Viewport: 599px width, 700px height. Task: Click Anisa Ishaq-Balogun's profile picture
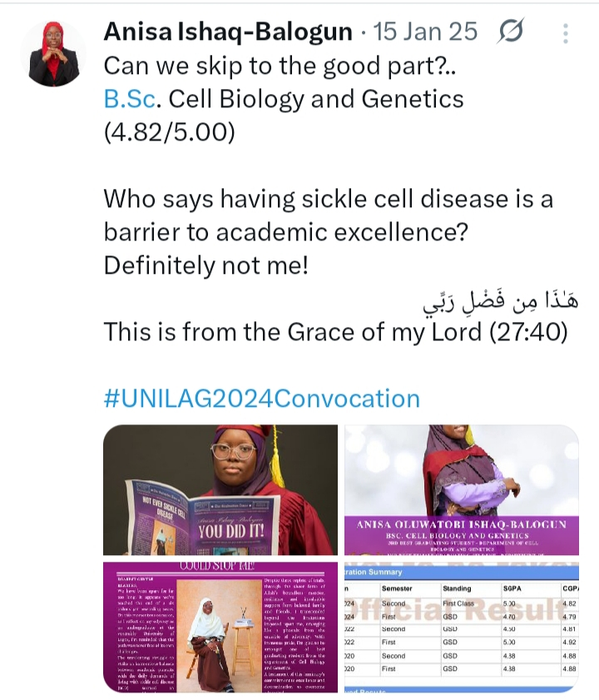pyautogui.click(x=52, y=54)
